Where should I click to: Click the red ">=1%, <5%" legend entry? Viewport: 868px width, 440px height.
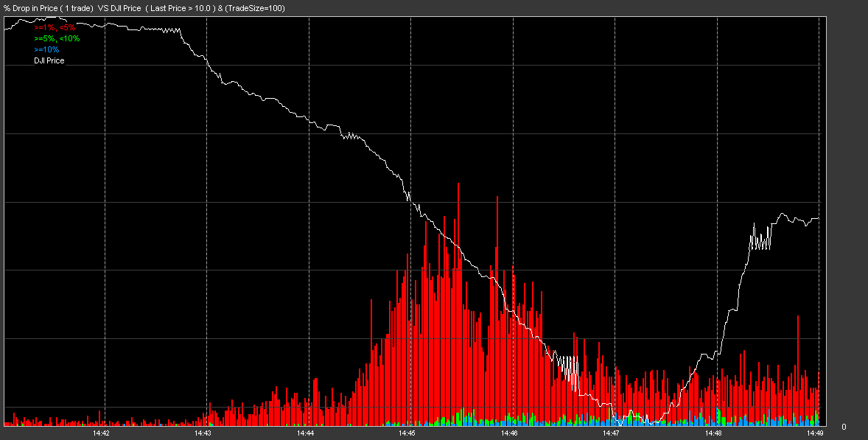point(55,27)
